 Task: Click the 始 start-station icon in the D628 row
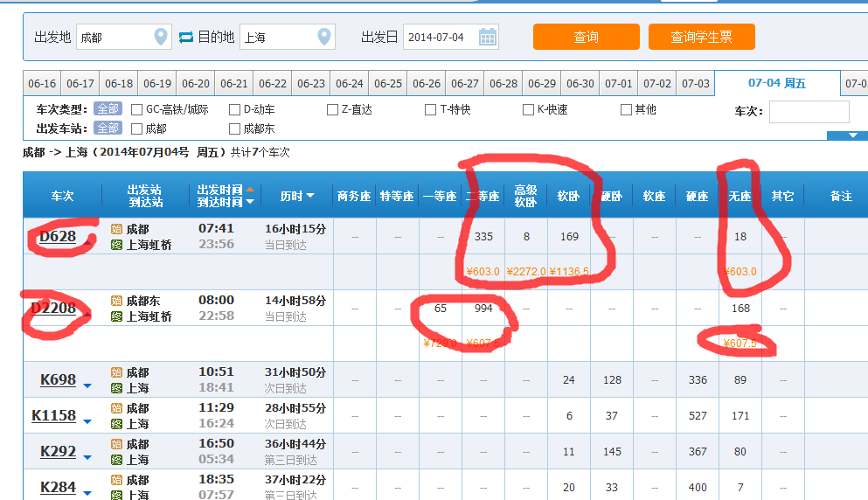click(116, 229)
